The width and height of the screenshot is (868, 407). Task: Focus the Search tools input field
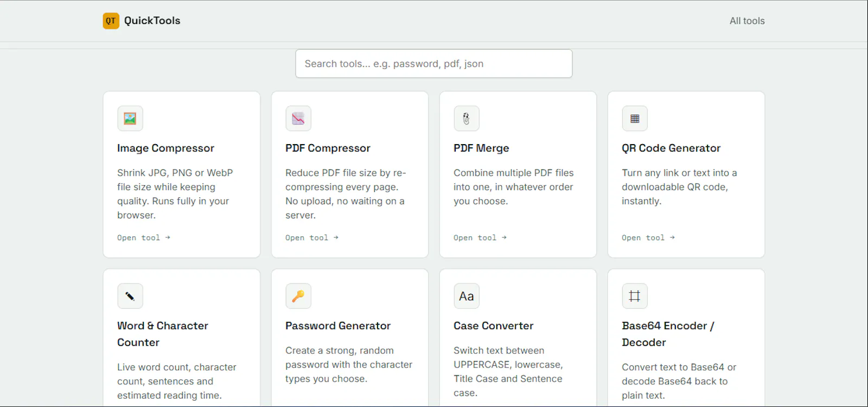point(433,63)
